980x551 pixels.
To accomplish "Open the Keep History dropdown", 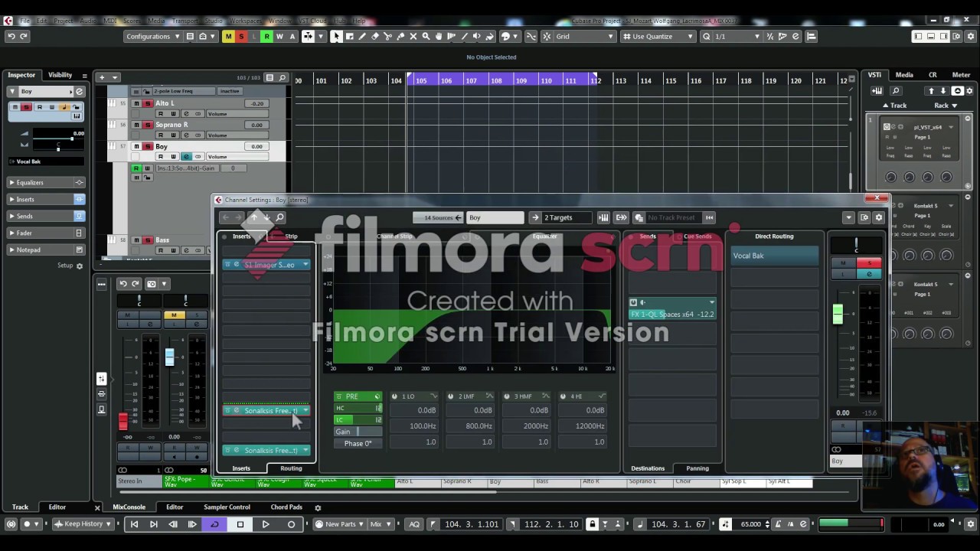I will [x=83, y=524].
